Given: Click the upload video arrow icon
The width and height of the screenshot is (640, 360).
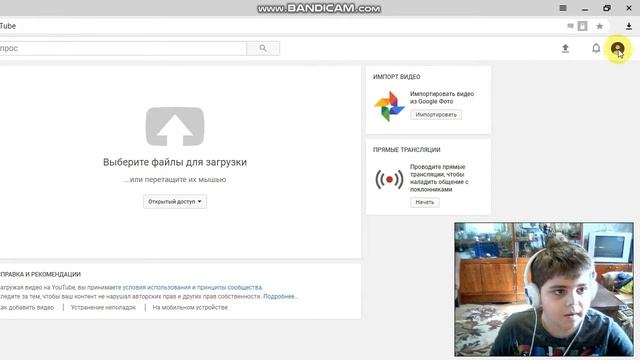Looking at the screenshot, I should pyautogui.click(x=565, y=49).
